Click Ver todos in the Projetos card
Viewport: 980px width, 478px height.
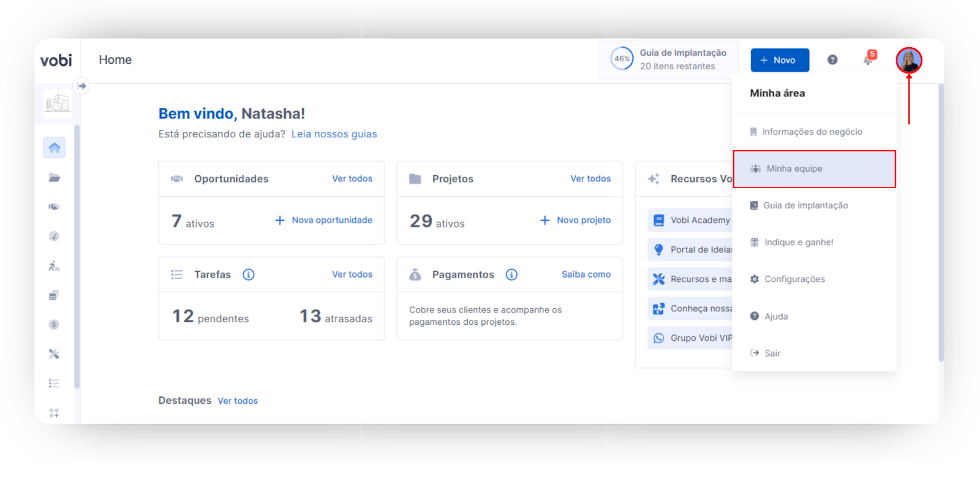(590, 179)
